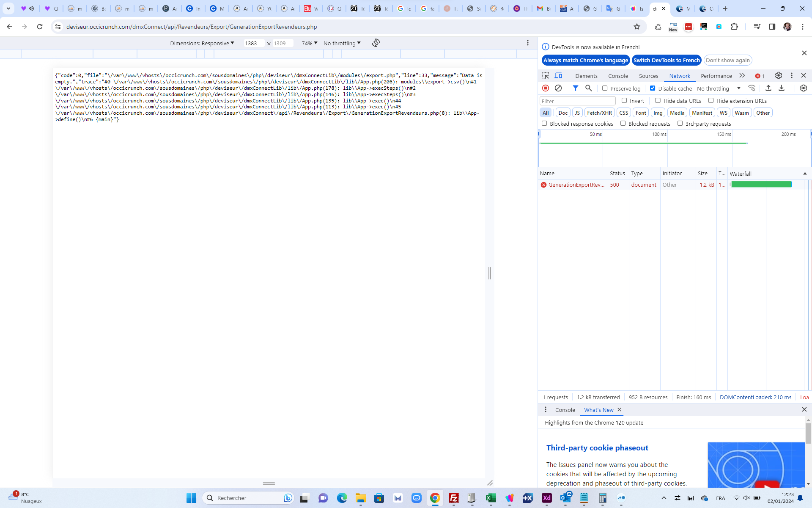Switch to the Sources tab

[648, 76]
